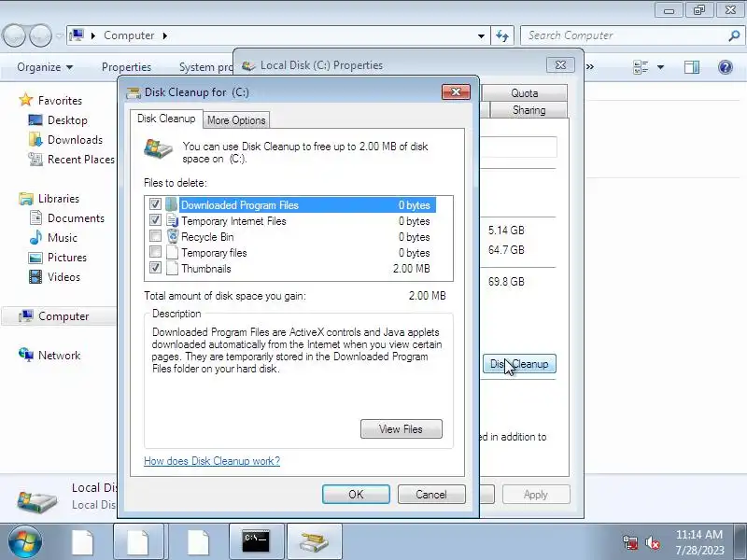This screenshot has height=560, width=747.
Task: Confirm cleanup with OK button
Action: 356,495
